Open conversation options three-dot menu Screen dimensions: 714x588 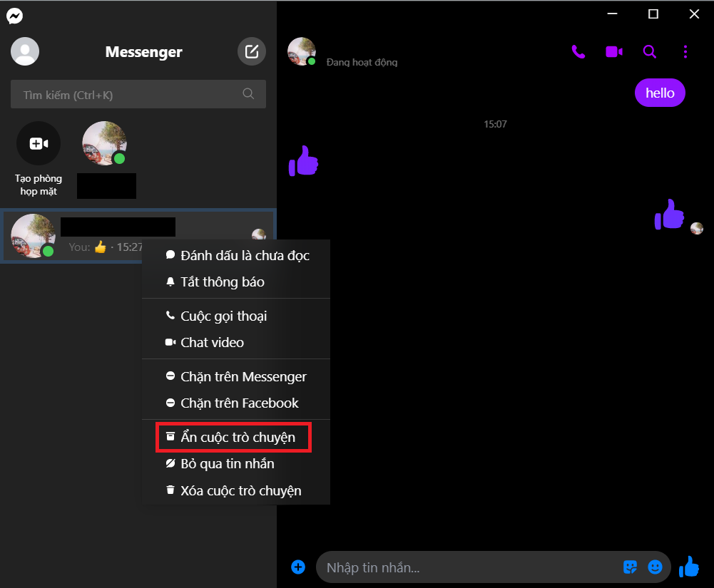pos(685,52)
